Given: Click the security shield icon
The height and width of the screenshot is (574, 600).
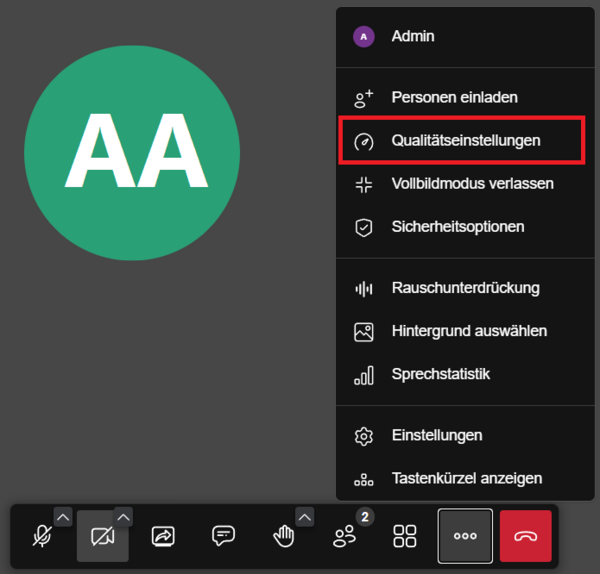Looking at the screenshot, I should [364, 228].
